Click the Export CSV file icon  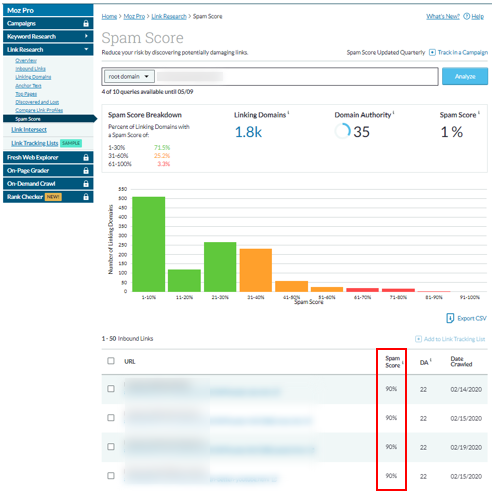click(x=450, y=318)
